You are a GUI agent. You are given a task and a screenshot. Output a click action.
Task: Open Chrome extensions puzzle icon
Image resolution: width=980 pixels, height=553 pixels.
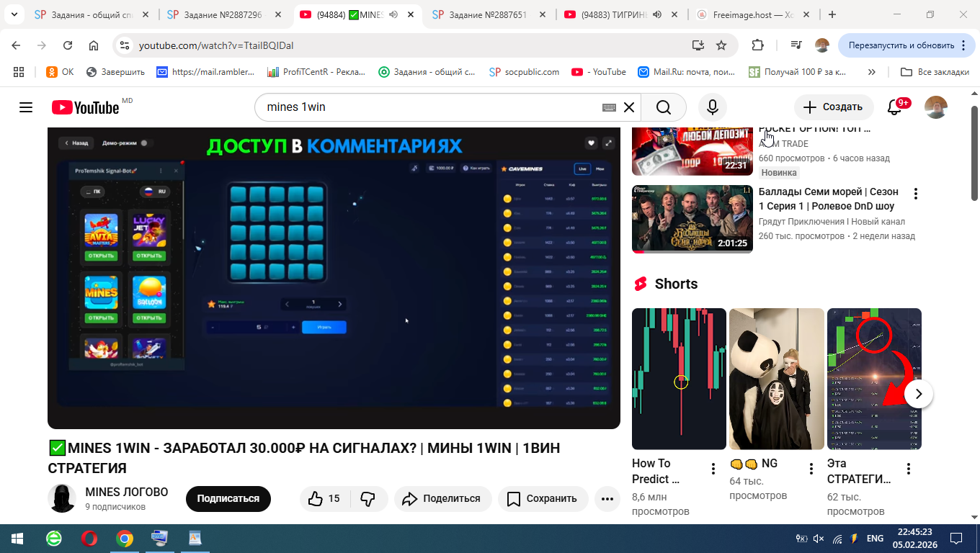(x=757, y=45)
